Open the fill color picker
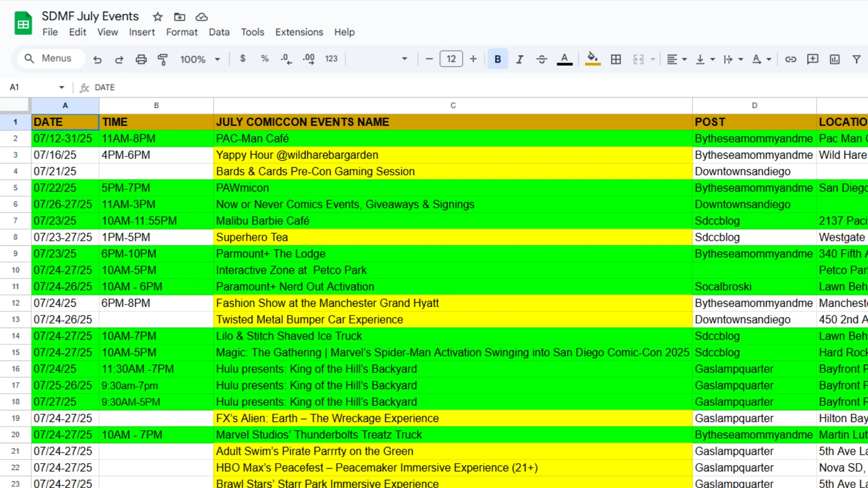 point(593,59)
